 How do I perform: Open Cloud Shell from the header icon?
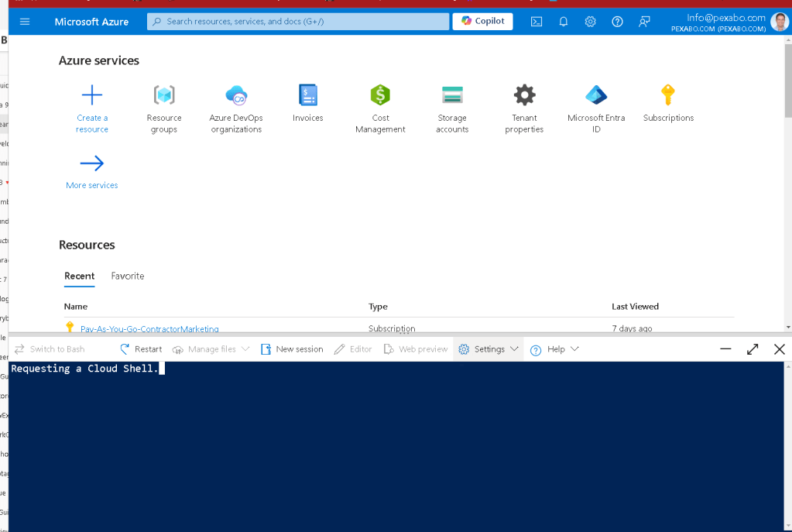[x=537, y=22]
